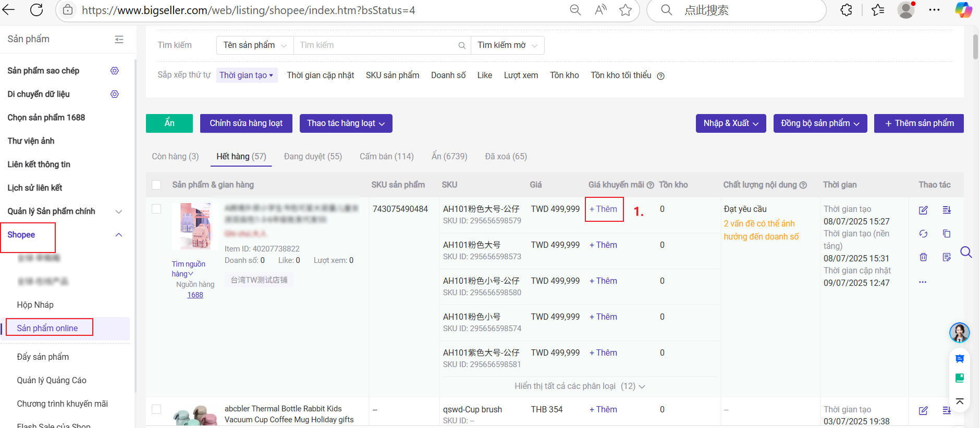
Task: Collapse the sidebar using the menu fold icon
Action: click(x=119, y=40)
